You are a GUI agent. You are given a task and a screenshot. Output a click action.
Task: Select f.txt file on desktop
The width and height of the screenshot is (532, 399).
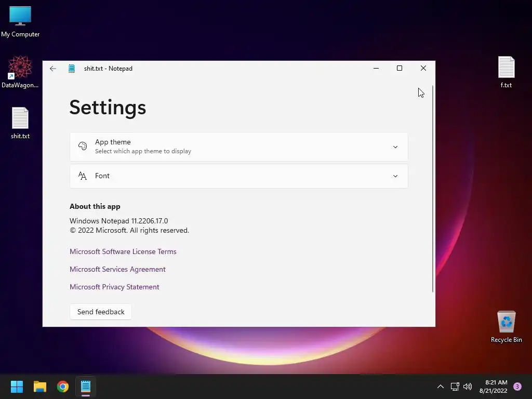[506, 72]
